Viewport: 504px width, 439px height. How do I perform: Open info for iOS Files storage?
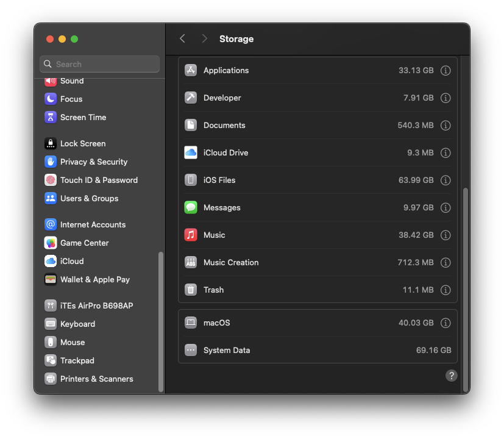coord(445,180)
